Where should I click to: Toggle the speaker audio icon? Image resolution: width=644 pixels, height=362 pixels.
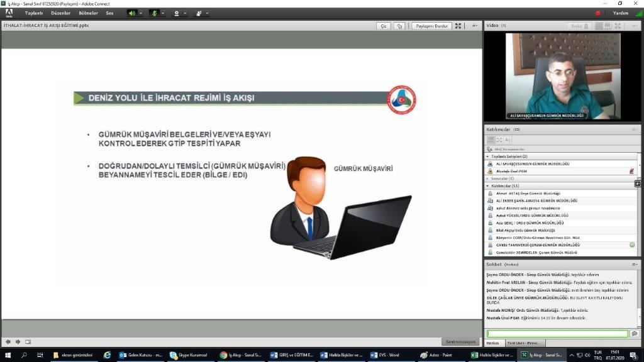pyautogui.click(x=132, y=13)
